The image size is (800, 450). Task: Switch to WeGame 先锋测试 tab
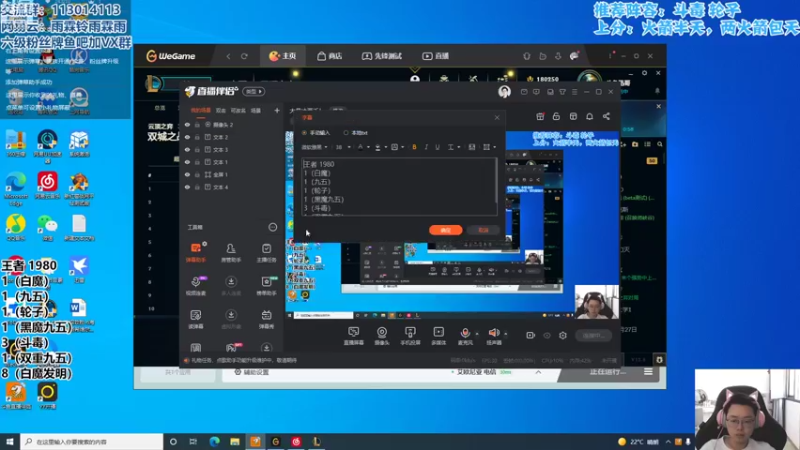[x=382, y=56]
